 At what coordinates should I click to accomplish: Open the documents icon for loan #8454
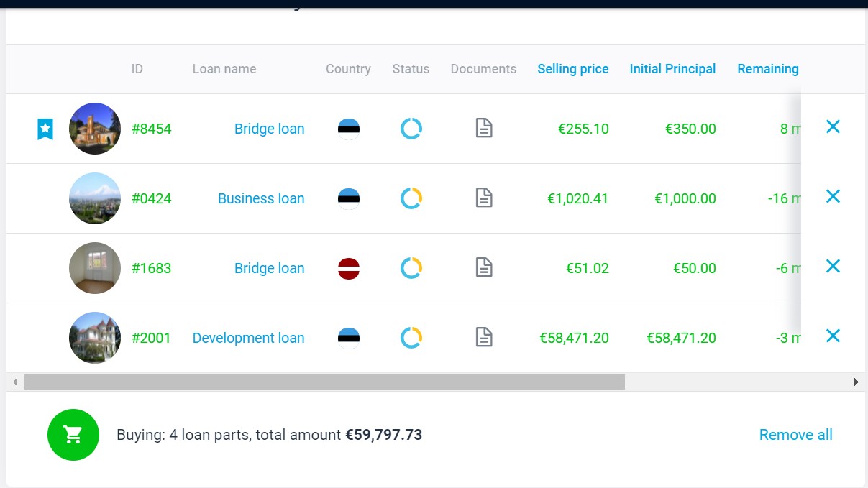[484, 129]
